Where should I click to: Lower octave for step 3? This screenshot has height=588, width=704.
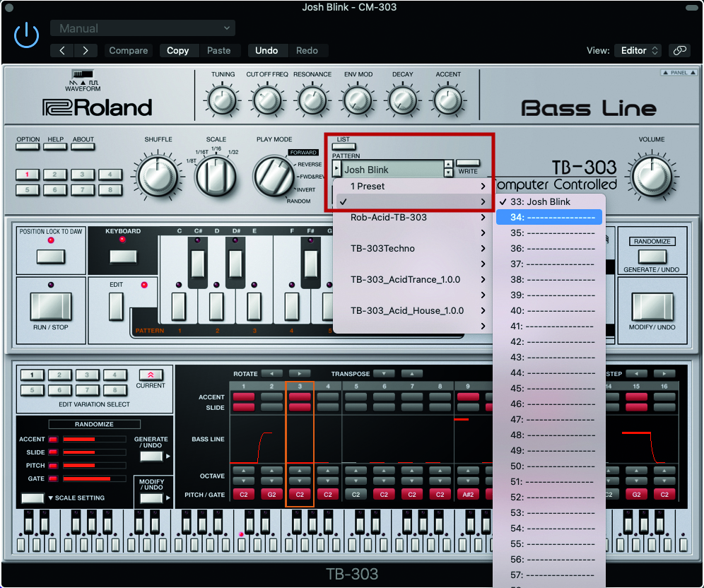300,481
